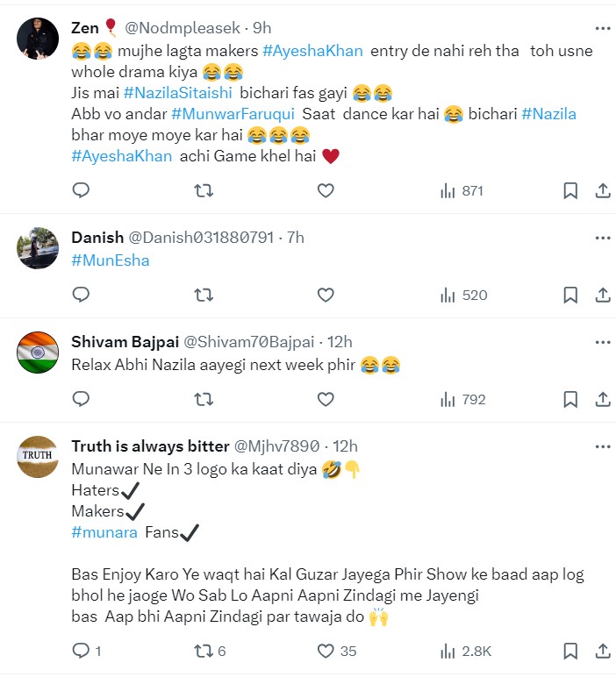
Task: Like the Truth is always bitter tweet
Action: click(326, 651)
